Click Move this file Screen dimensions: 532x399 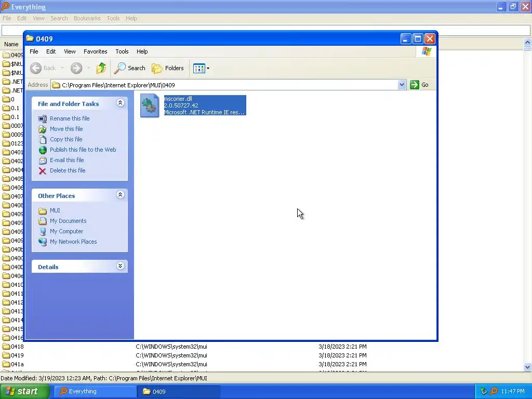[x=66, y=129]
